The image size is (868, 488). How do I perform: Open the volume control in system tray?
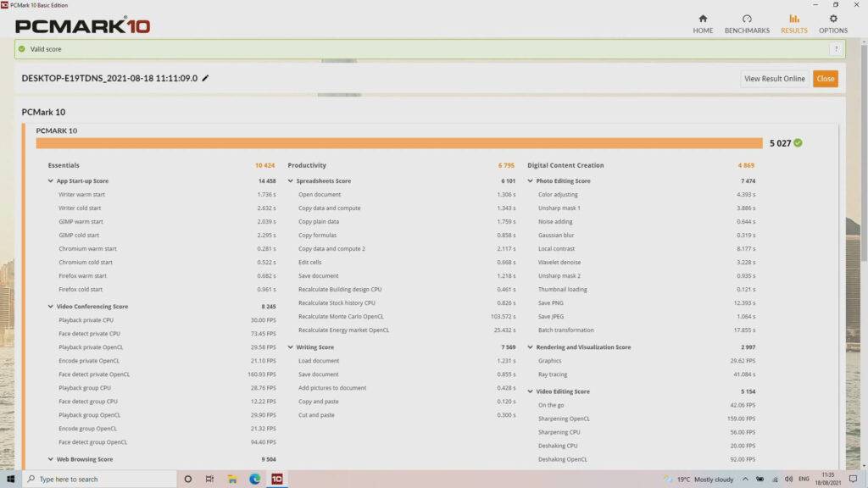click(788, 480)
